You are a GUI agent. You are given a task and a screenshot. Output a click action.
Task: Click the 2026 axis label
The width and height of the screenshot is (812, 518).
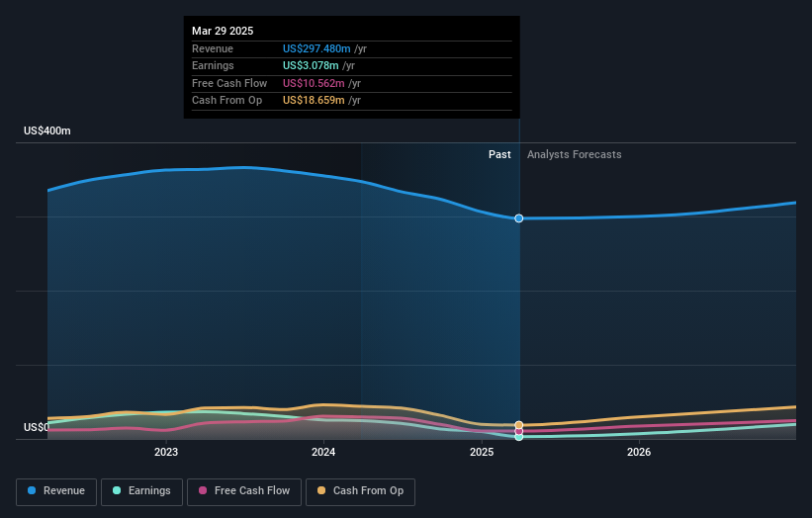tap(639, 452)
